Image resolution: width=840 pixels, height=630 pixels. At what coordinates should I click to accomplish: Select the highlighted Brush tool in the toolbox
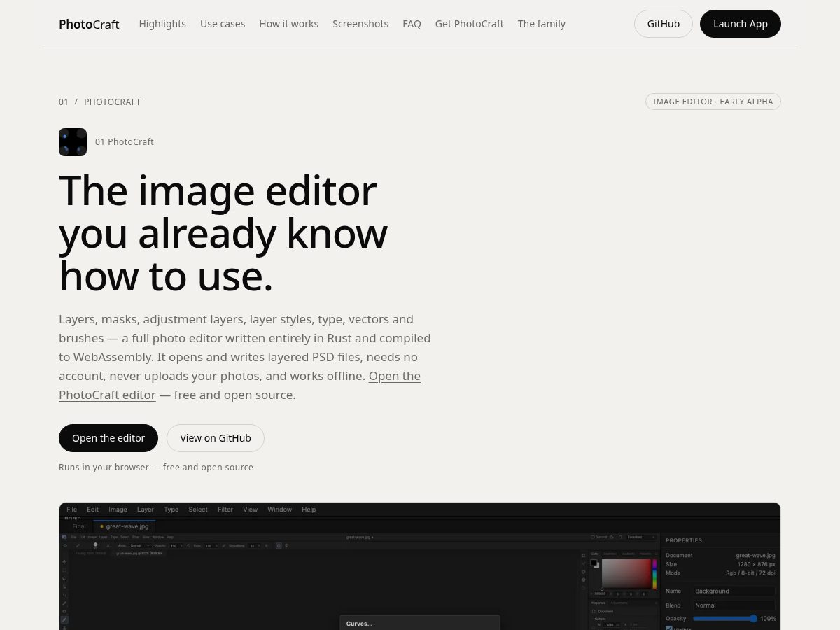pos(64,620)
